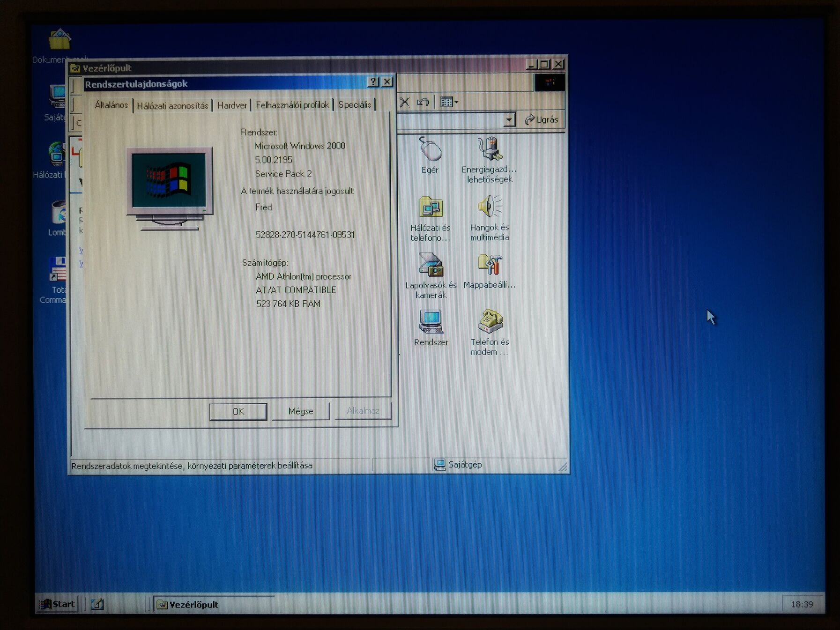840x630 pixels.
Task: Click the registered user name 'Fred'
Action: (263, 207)
